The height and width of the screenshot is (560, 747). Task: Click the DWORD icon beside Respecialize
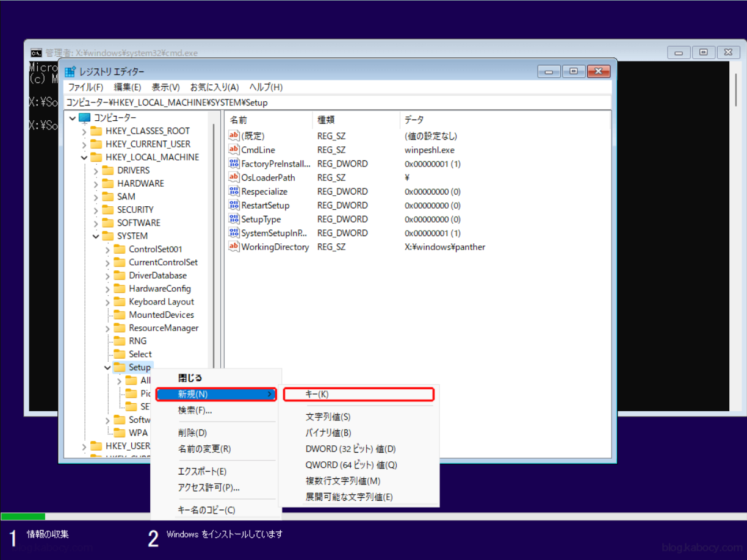coord(234,192)
